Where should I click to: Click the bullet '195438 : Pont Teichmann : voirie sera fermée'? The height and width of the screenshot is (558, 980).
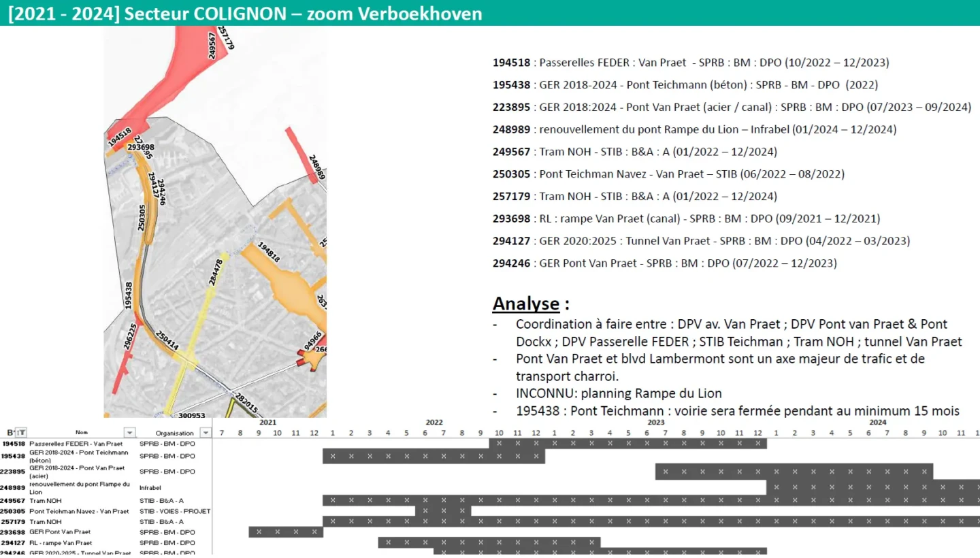(x=738, y=411)
